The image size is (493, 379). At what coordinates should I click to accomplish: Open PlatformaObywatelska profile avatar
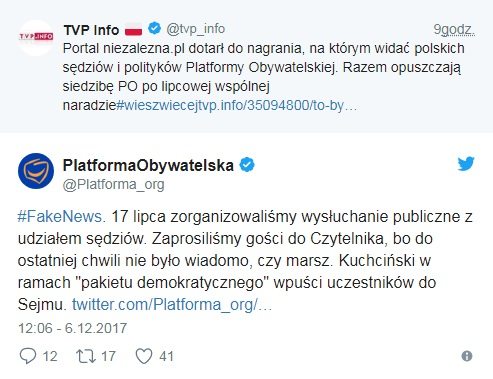point(36,171)
